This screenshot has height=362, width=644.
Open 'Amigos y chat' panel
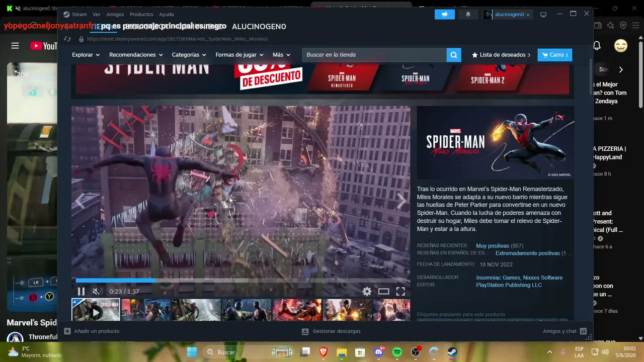pos(565,331)
